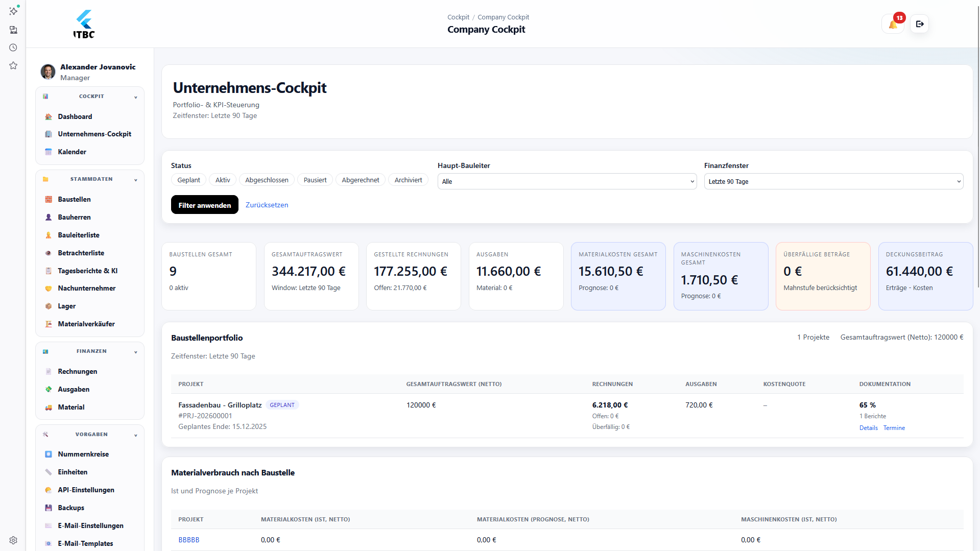Screen dimensions: 980x551
Task: Open the notifications bell icon
Action: tap(893, 24)
